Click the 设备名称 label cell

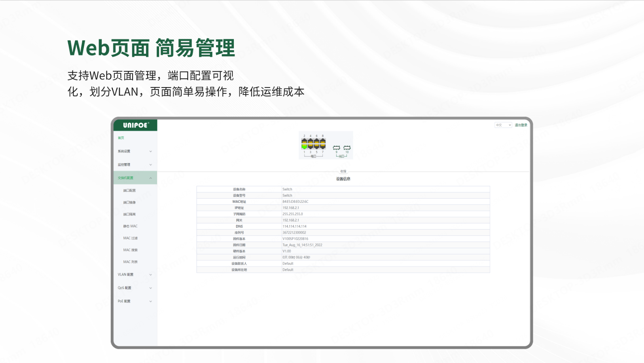[239, 189]
